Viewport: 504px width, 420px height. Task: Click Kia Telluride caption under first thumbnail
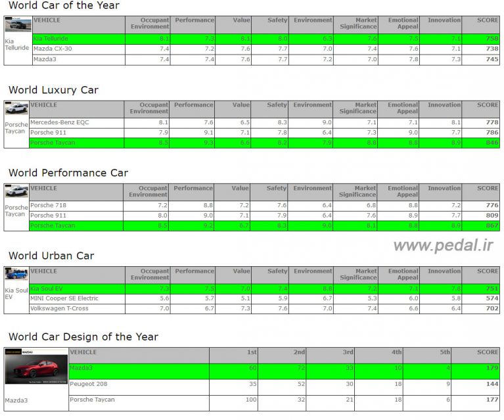pos(16,45)
